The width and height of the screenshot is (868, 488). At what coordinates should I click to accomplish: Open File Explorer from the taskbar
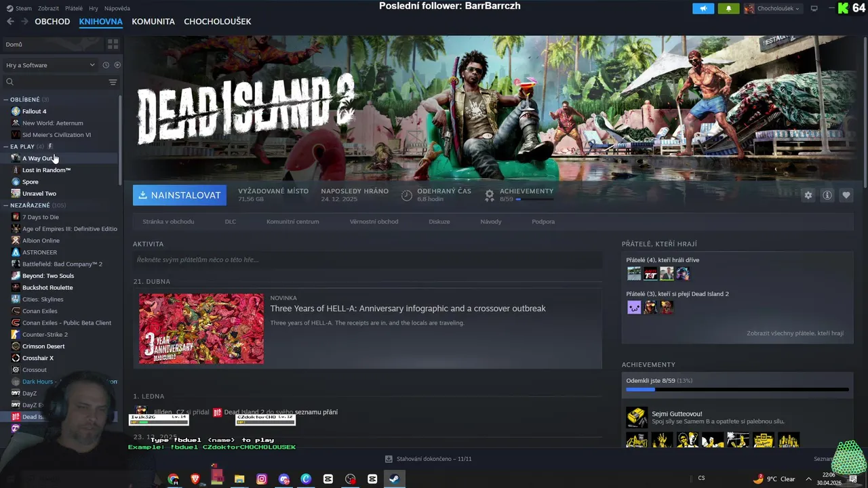coord(239,479)
